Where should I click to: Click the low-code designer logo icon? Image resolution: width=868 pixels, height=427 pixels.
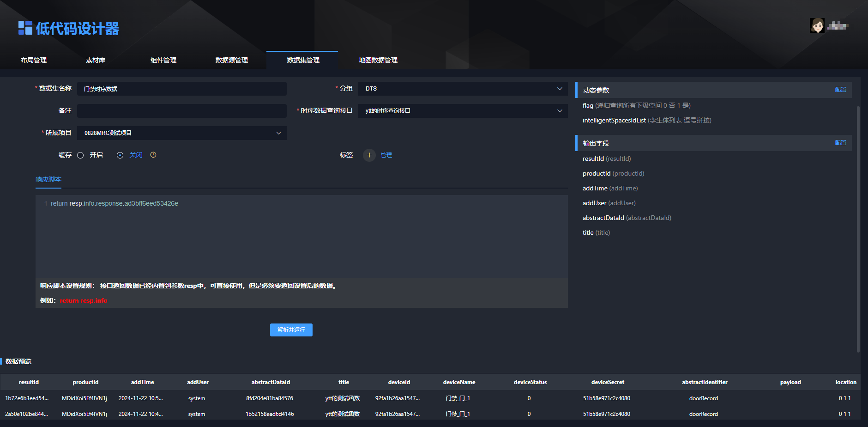(25, 28)
